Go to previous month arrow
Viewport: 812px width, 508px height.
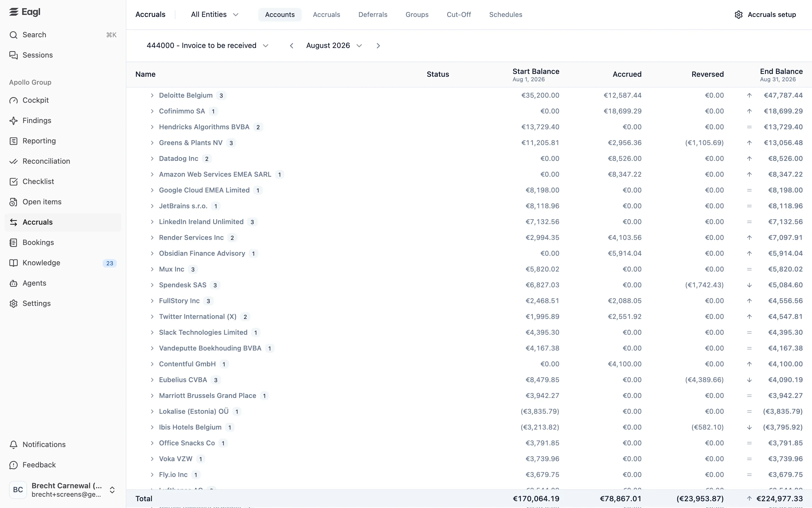point(292,46)
